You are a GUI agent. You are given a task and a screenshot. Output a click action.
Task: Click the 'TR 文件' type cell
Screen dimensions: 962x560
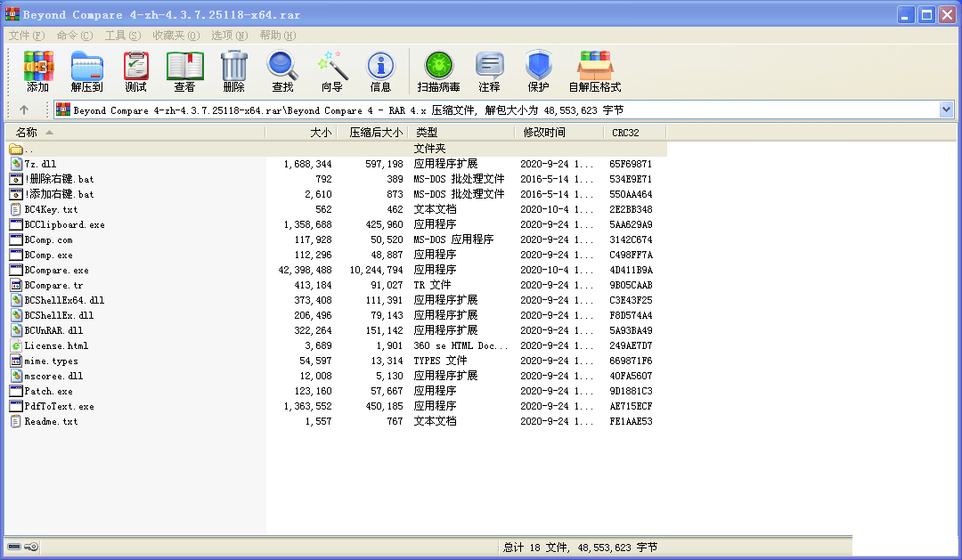point(432,285)
